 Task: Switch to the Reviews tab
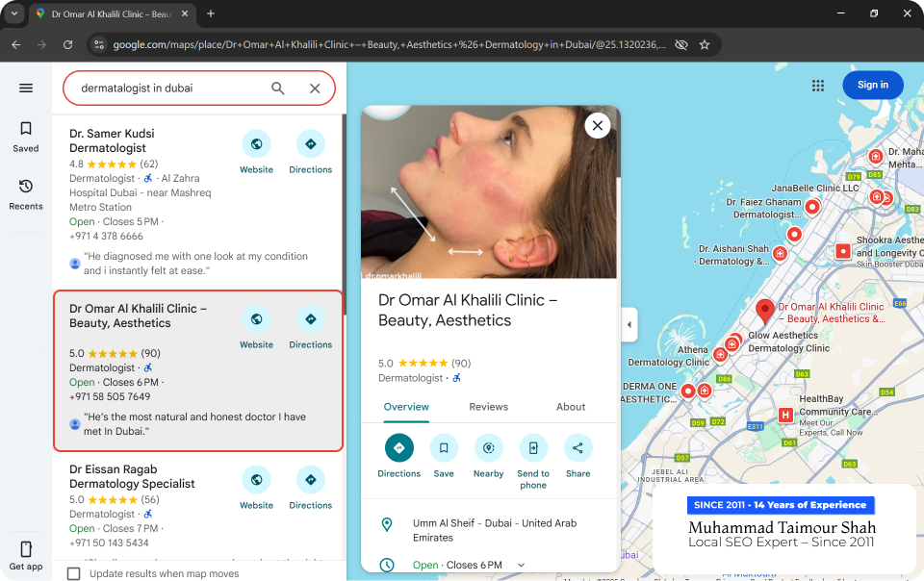click(488, 407)
